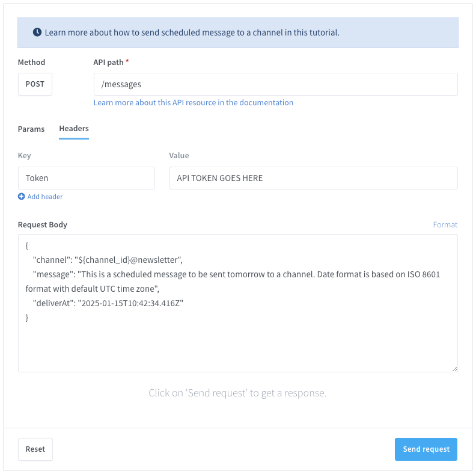The height and width of the screenshot is (474, 476).
Task: Click the header Key field containing Token
Action: pyautogui.click(x=87, y=178)
